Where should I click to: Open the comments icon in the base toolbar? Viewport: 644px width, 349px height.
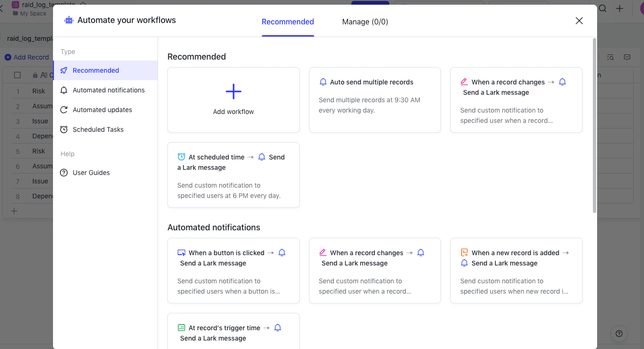(x=627, y=57)
